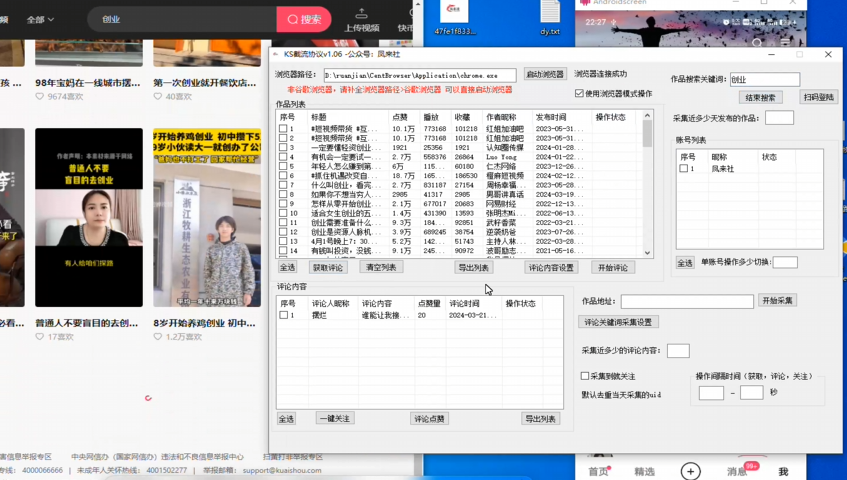Screen dimensions: 847x480
Task: Open the 消息 messages icon with 99+ badge
Action: tap(738, 471)
